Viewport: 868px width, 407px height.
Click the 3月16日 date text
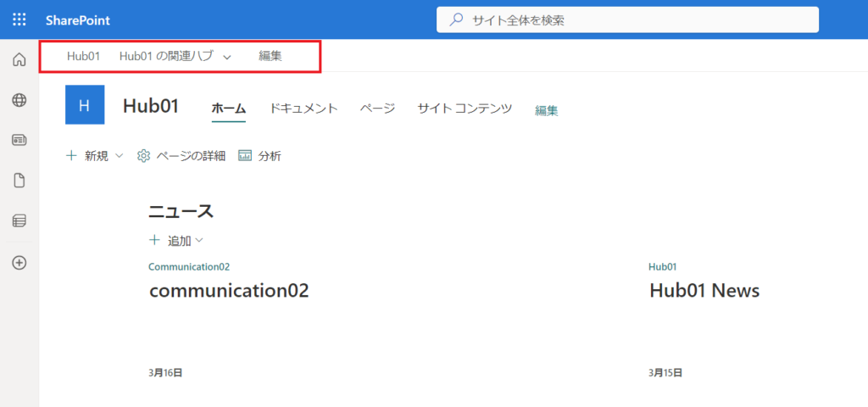(x=165, y=373)
